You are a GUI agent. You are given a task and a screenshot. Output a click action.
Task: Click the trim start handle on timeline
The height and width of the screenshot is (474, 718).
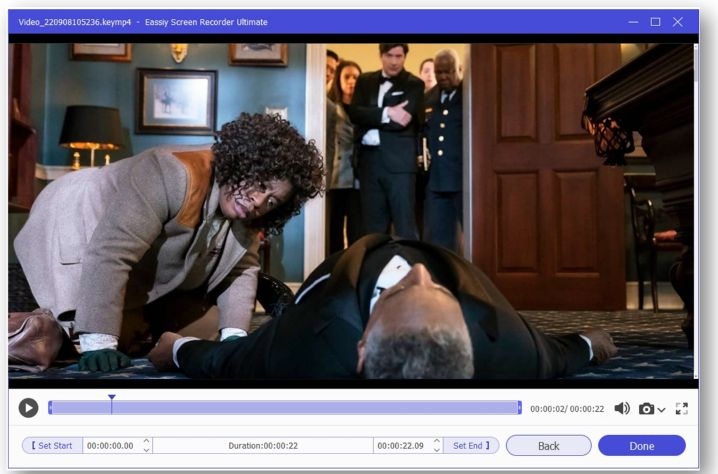(50, 407)
